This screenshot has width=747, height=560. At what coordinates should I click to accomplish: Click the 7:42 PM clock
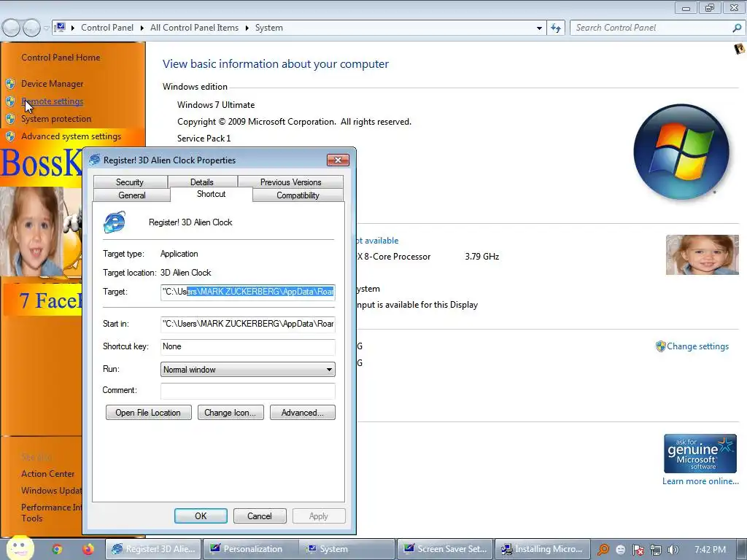click(710, 549)
